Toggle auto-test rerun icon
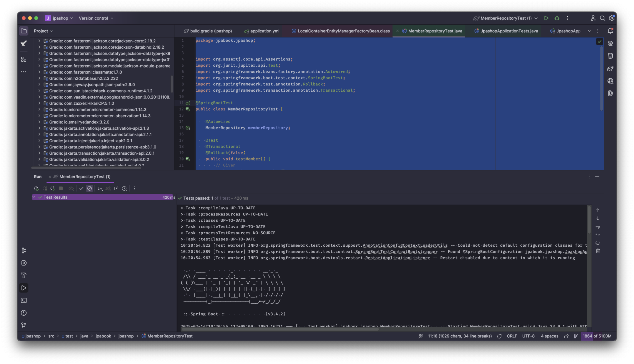Viewport: 634px width, 364px height. click(53, 189)
